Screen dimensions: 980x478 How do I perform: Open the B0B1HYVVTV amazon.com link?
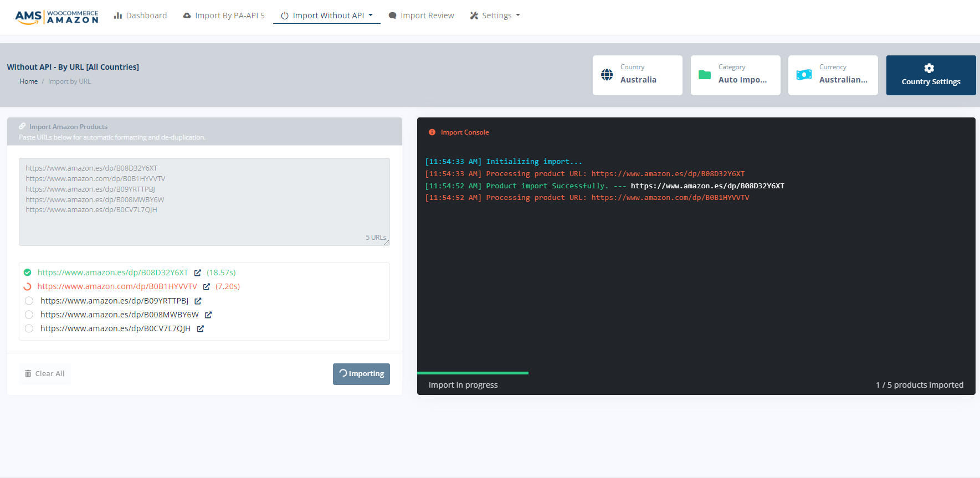117,286
